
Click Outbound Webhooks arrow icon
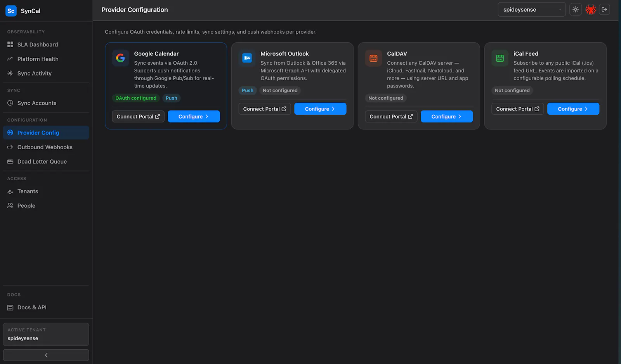[10, 147]
